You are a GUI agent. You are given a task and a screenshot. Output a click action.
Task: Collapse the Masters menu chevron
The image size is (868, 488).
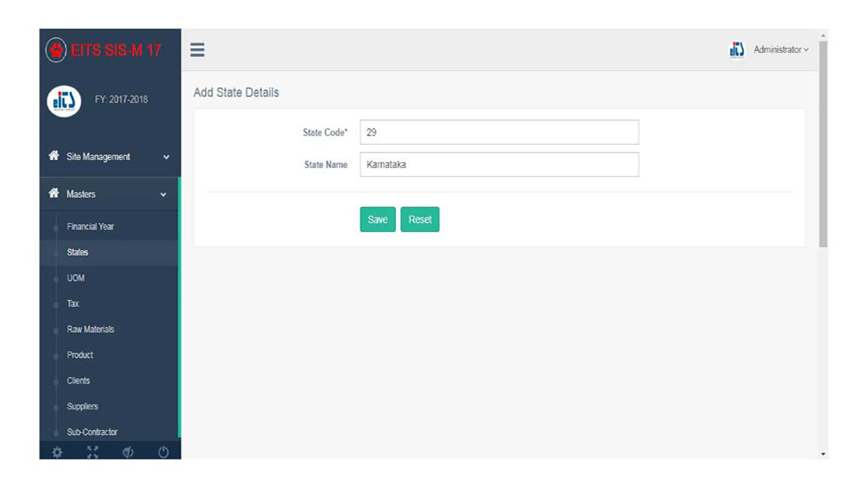pos(163,195)
